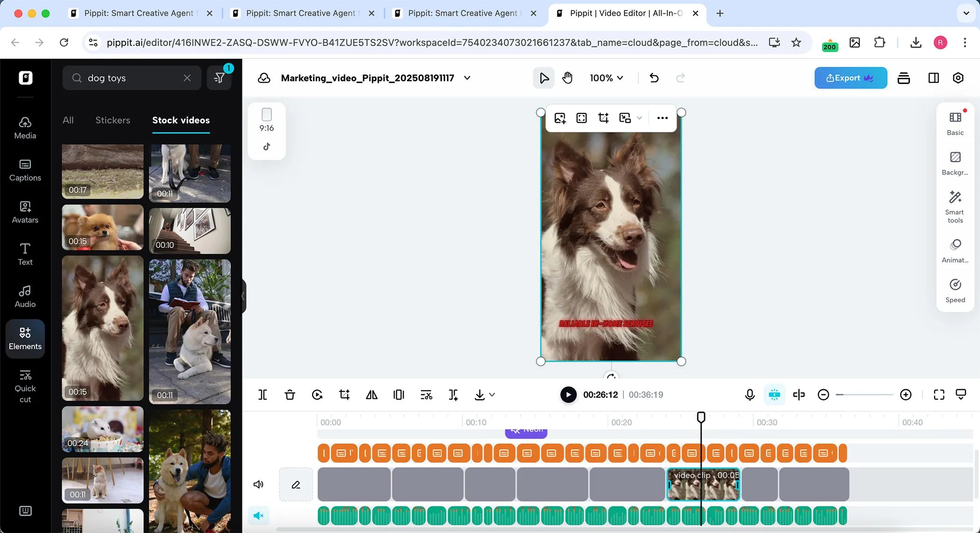This screenshot has height=533, width=980.
Task: Open the Avatars panel
Action: coord(25,212)
